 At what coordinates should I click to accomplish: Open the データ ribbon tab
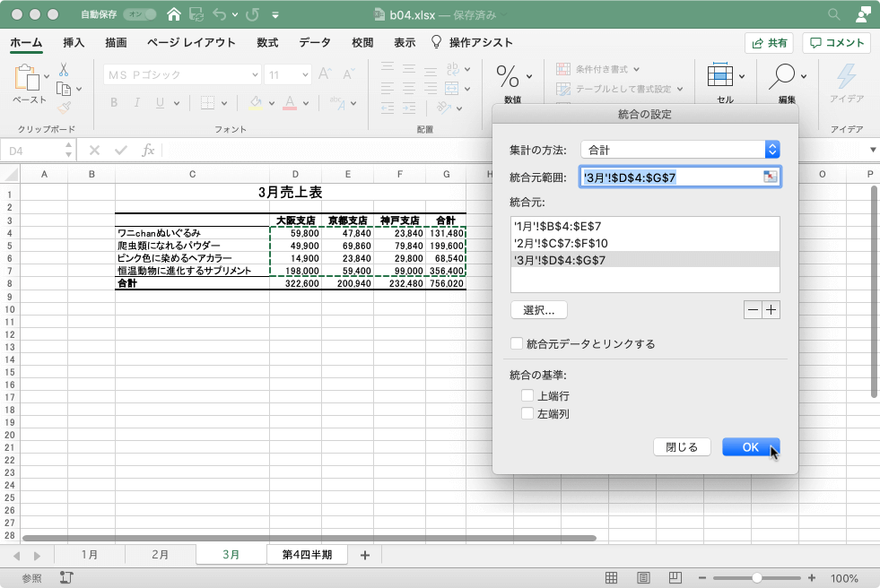point(314,43)
